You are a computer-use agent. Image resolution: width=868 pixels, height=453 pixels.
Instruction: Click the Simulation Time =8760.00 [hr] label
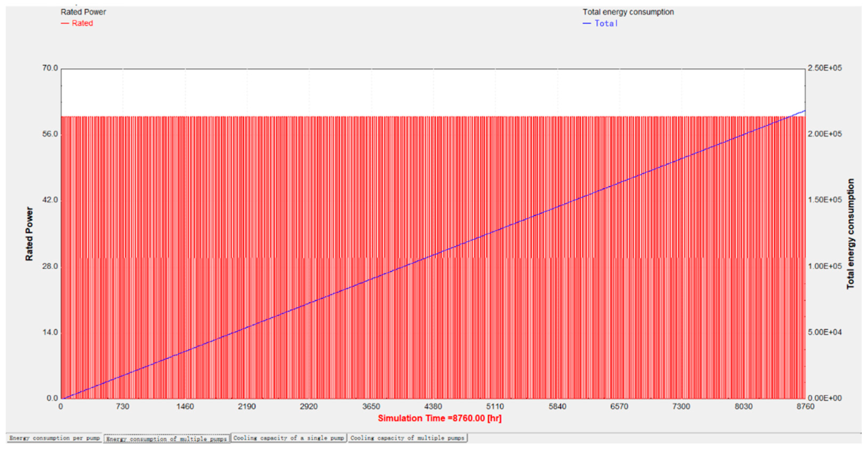coord(439,418)
